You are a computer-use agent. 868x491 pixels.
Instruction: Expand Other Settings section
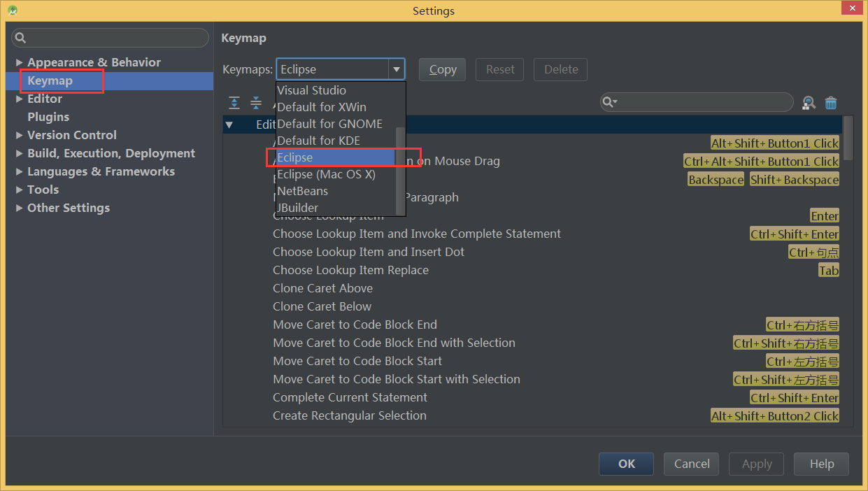coord(20,208)
